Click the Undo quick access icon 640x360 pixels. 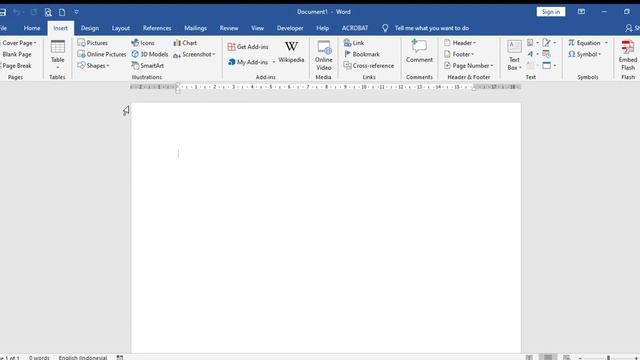17,12
